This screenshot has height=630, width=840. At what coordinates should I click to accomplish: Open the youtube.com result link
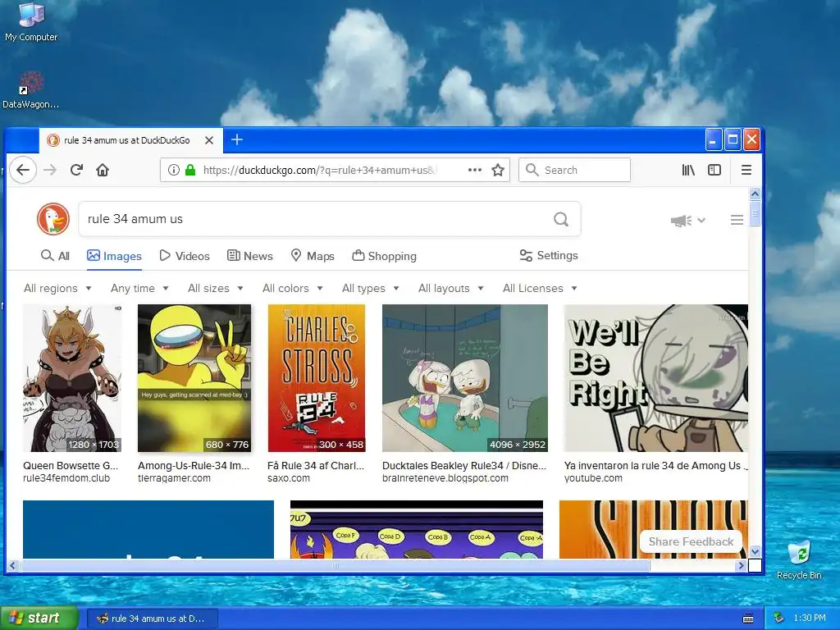point(593,478)
